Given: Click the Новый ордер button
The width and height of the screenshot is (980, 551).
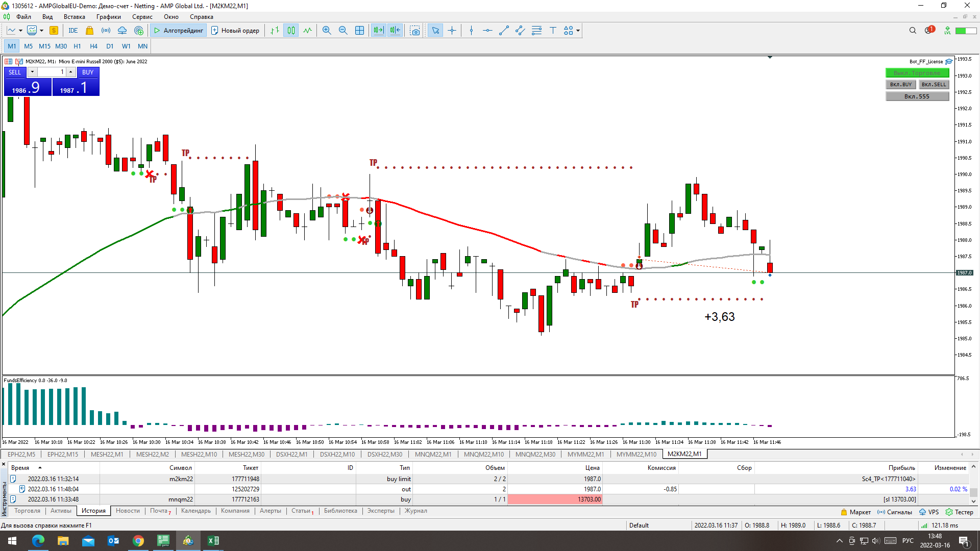Looking at the screenshot, I should (x=235, y=31).
